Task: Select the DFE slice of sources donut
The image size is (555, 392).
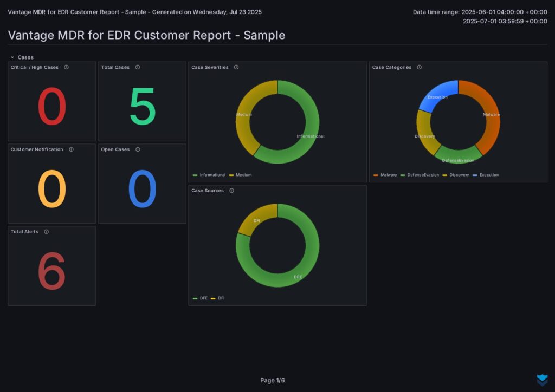Action: tap(299, 276)
